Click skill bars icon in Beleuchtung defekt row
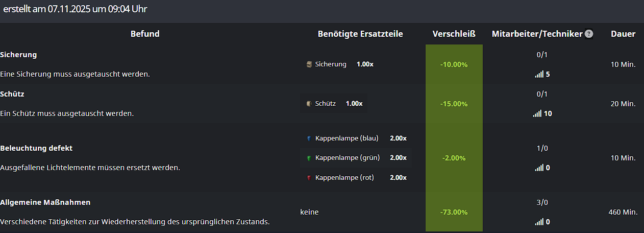The height and width of the screenshot is (233, 644). click(539, 168)
